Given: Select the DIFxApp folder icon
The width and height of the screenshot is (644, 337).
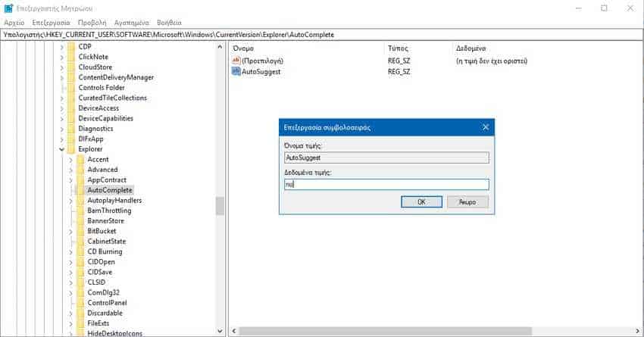Looking at the screenshot, I should click(x=71, y=139).
